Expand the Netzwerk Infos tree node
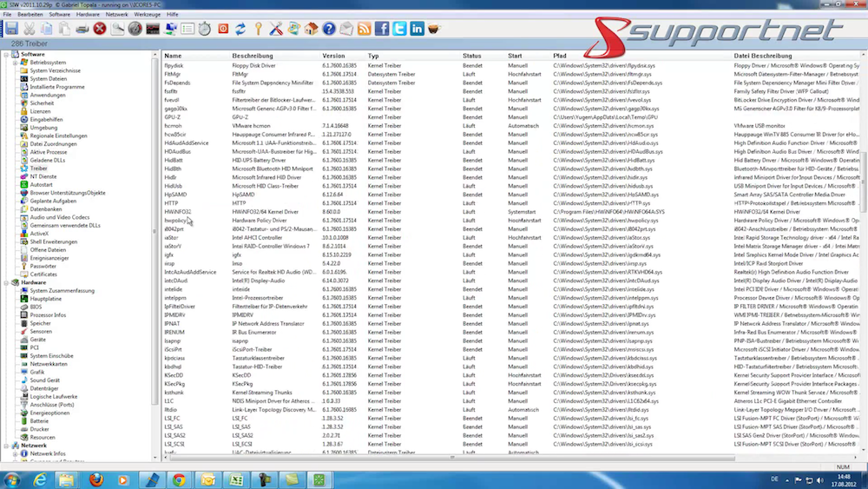 click(16, 453)
